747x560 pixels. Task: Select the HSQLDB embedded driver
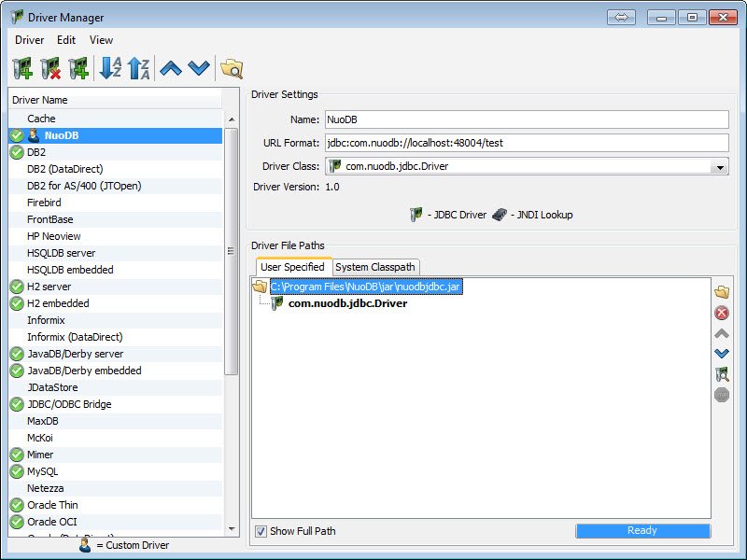pyautogui.click(x=116, y=270)
